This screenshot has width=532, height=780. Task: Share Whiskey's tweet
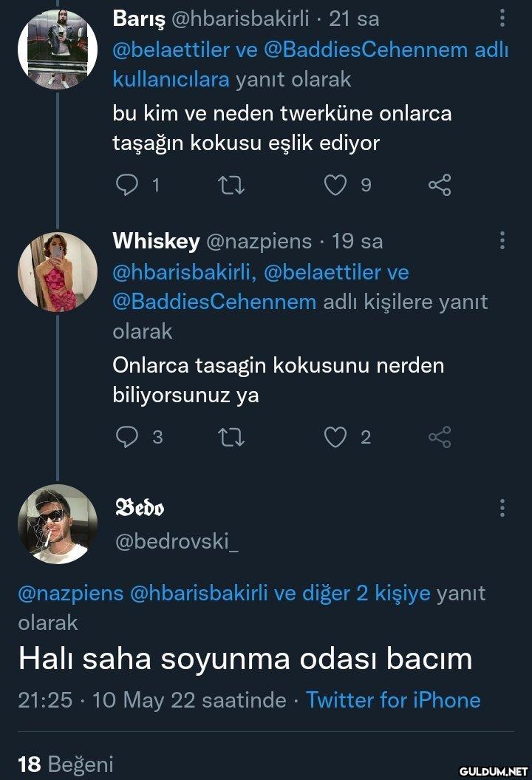(440, 437)
